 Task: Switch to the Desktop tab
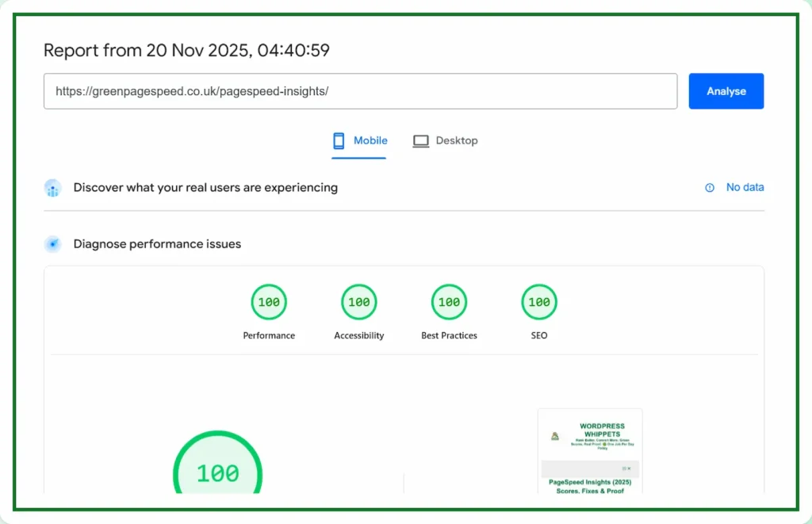(456, 140)
